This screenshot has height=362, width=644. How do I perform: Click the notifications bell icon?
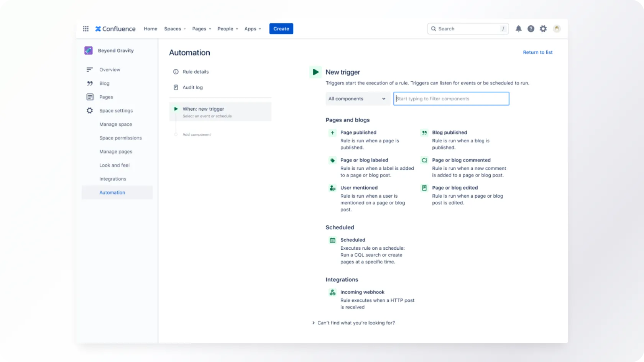(x=518, y=29)
